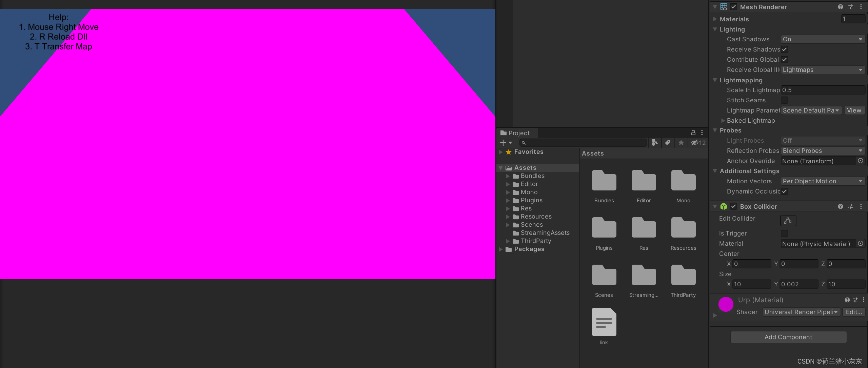Open the Bundles folder thumbnail
The height and width of the screenshot is (368, 868).
point(604,180)
